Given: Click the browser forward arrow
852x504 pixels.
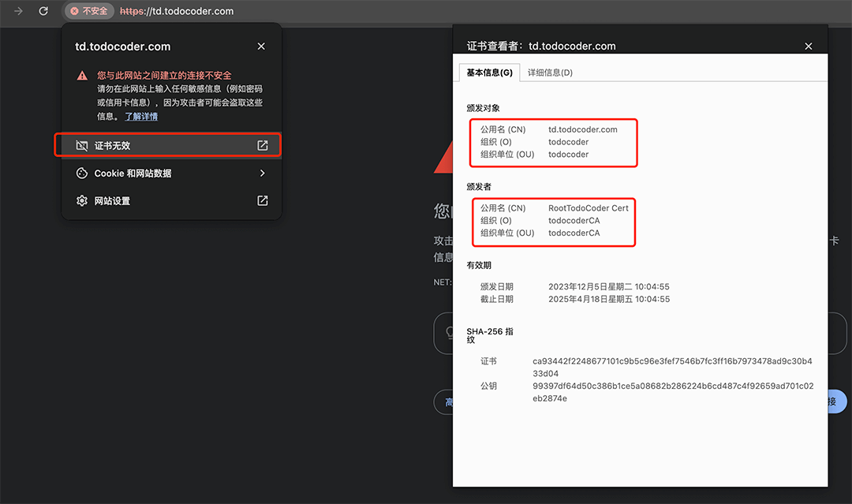Looking at the screenshot, I should point(18,11).
